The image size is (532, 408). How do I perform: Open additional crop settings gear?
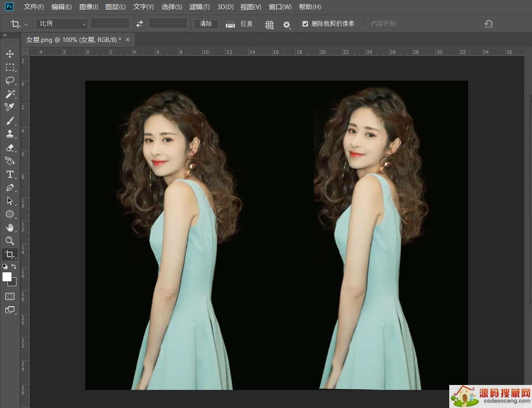click(x=287, y=25)
